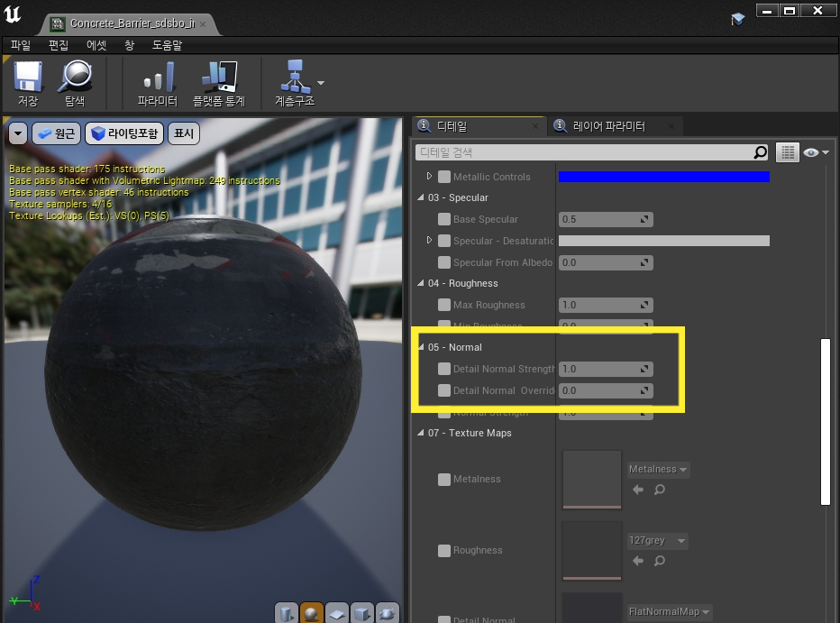Viewport: 840px width, 623px height.
Task: Collapse the 04 - Roughness category
Action: [421, 283]
